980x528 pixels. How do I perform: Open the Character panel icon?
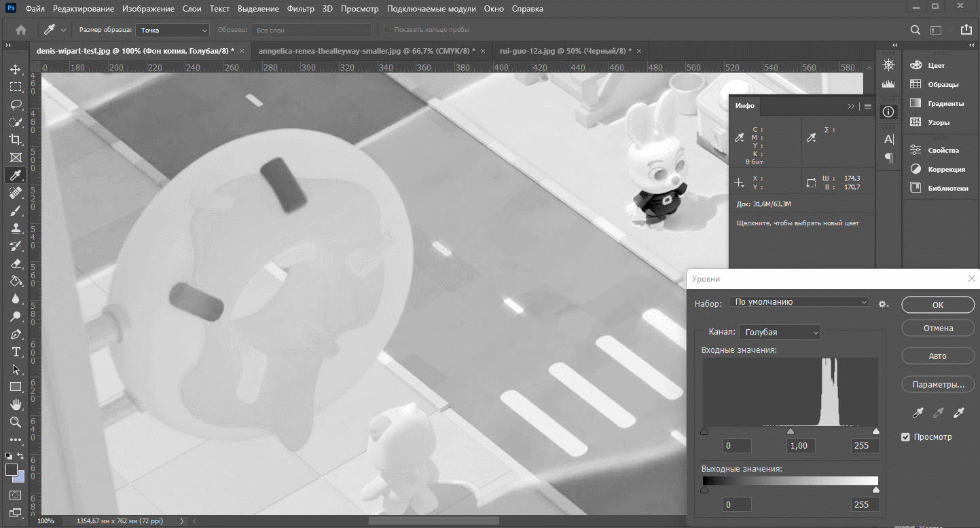click(888, 140)
